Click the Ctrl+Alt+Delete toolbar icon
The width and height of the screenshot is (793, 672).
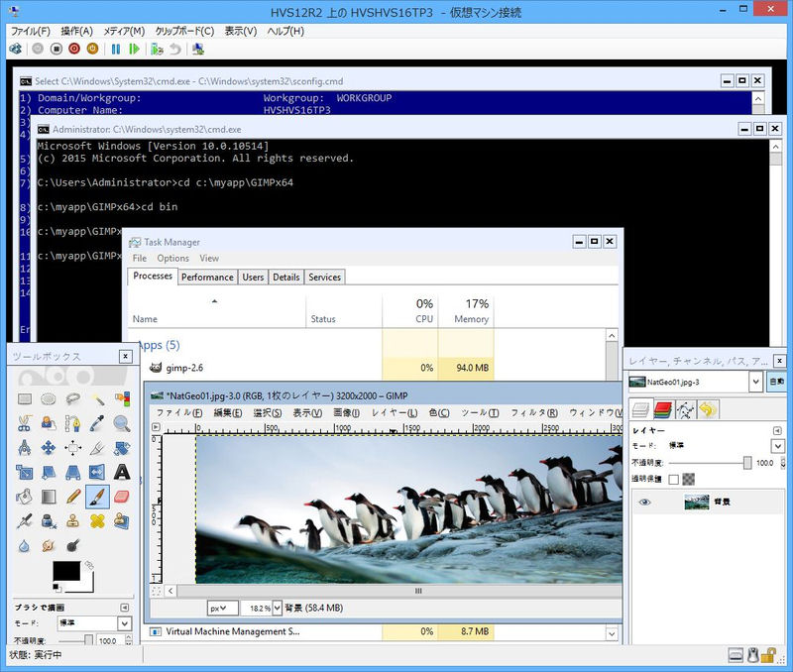click(x=15, y=49)
